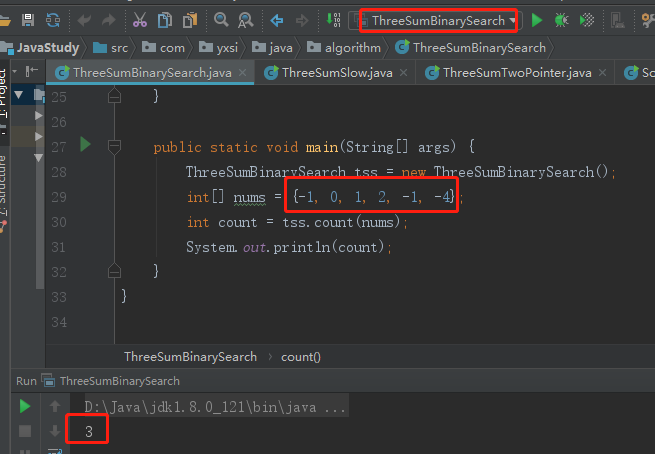Screen dimensions: 655x454
Task: Open Replace with the magnifier-A icon
Action: click(245, 20)
